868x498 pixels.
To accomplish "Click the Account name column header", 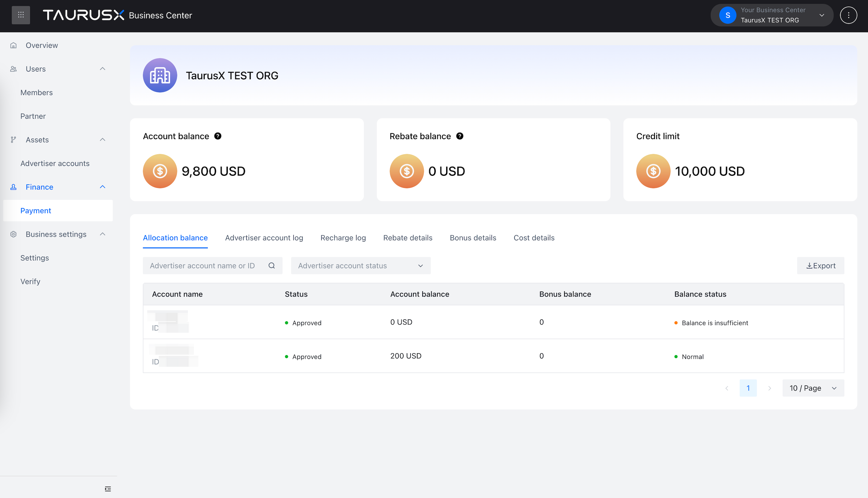I will (x=177, y=294).
